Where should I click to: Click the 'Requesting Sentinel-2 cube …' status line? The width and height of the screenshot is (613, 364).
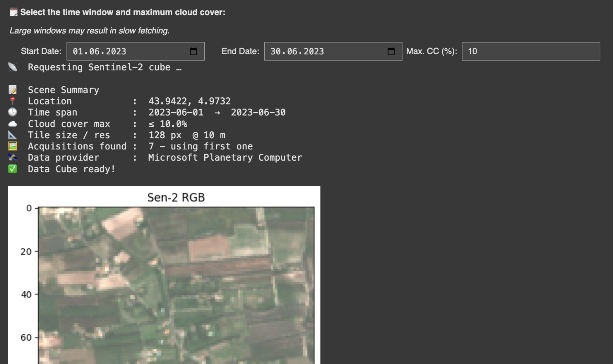(105, 67)
